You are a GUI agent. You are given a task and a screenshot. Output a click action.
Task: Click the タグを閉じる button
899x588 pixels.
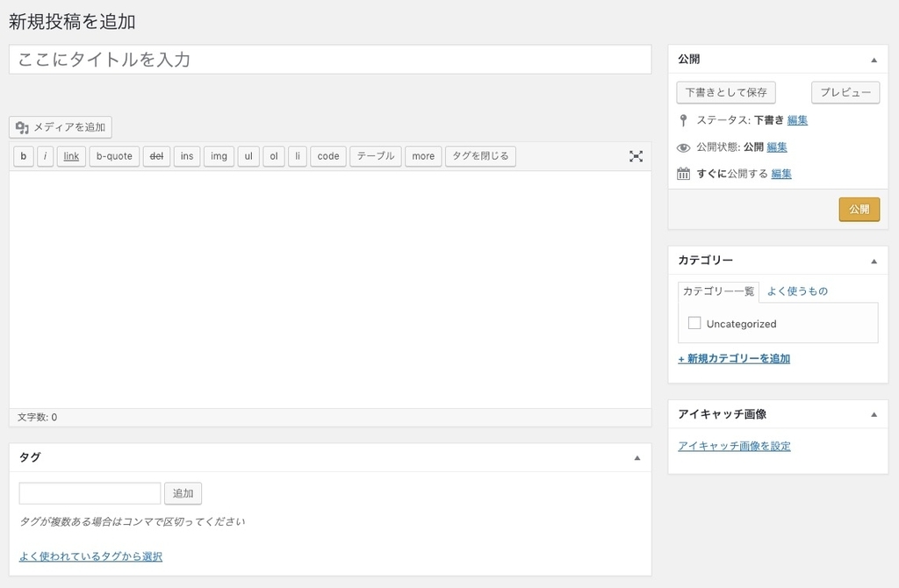480,156
